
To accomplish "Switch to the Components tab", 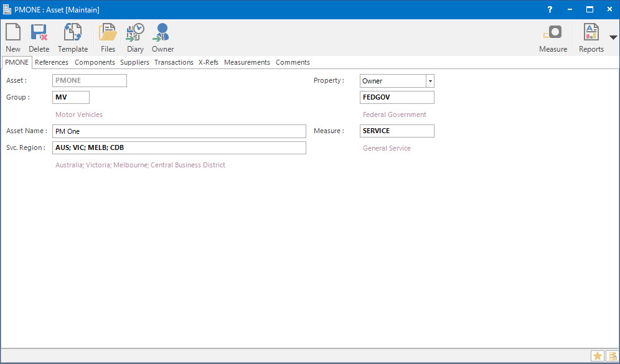I will (95, 62).
